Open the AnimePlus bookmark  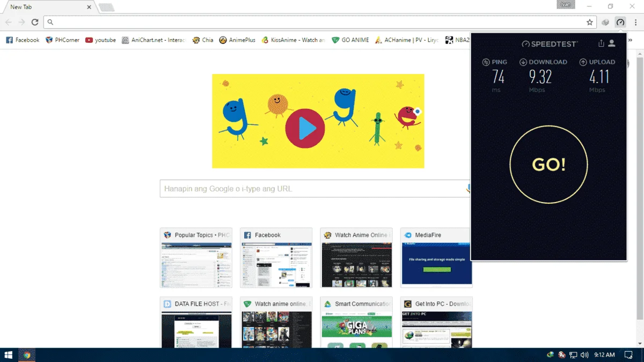[237, 40]
